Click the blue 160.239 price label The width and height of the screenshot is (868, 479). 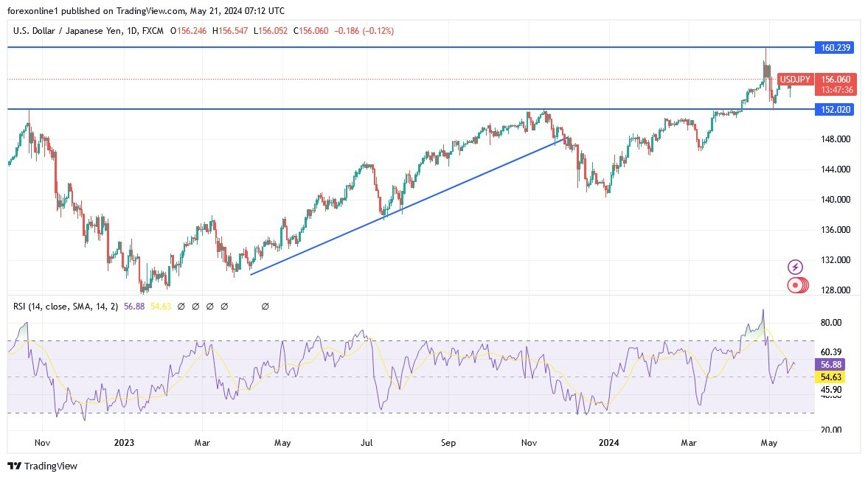(x=836, y=47)
